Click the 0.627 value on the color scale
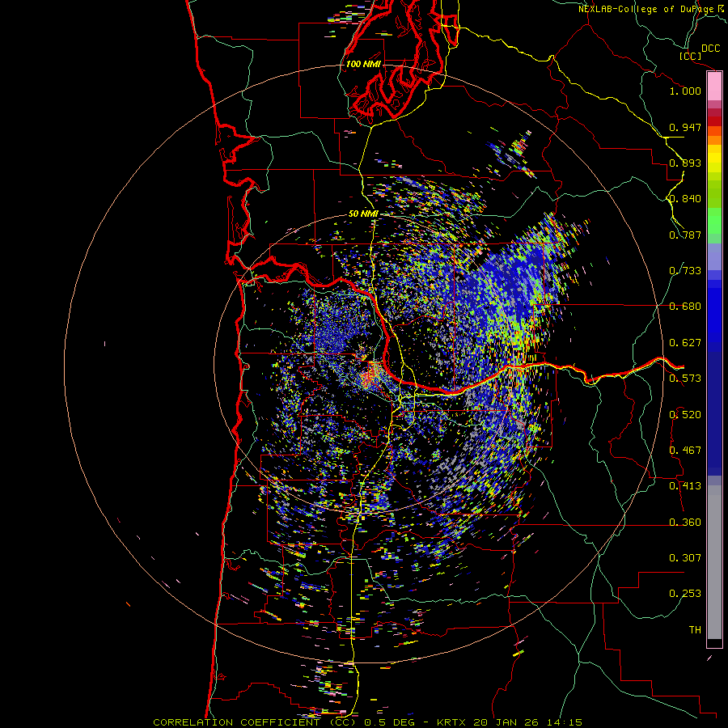728x728 pixels. (685, 343)
